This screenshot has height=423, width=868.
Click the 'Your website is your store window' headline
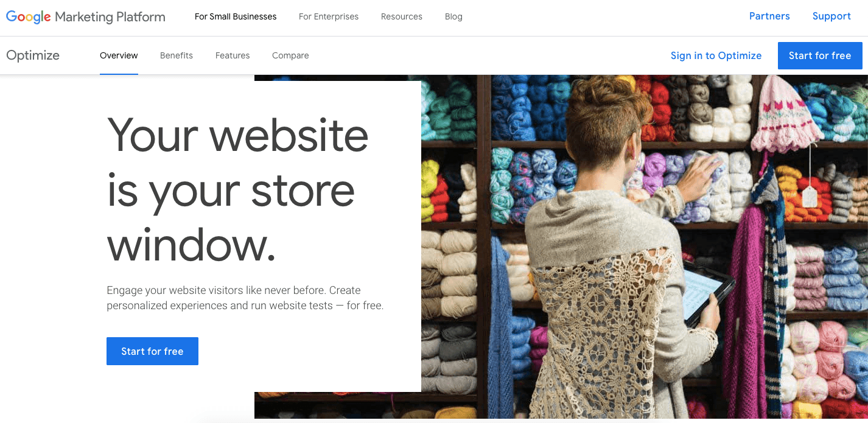point(237,189)
